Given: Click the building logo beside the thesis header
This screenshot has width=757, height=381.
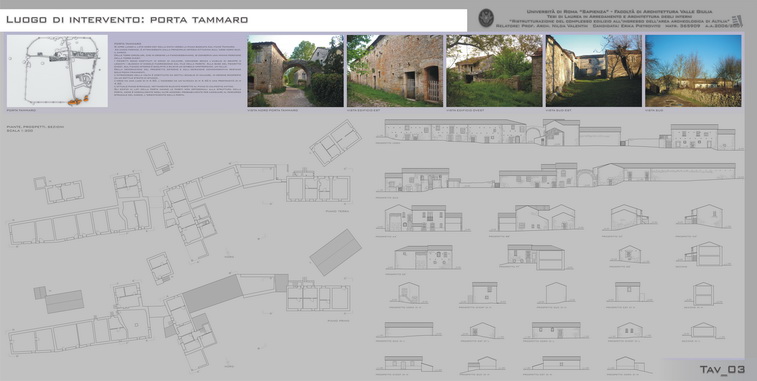Looking at the screenshot, I should [x=736, y=21].
